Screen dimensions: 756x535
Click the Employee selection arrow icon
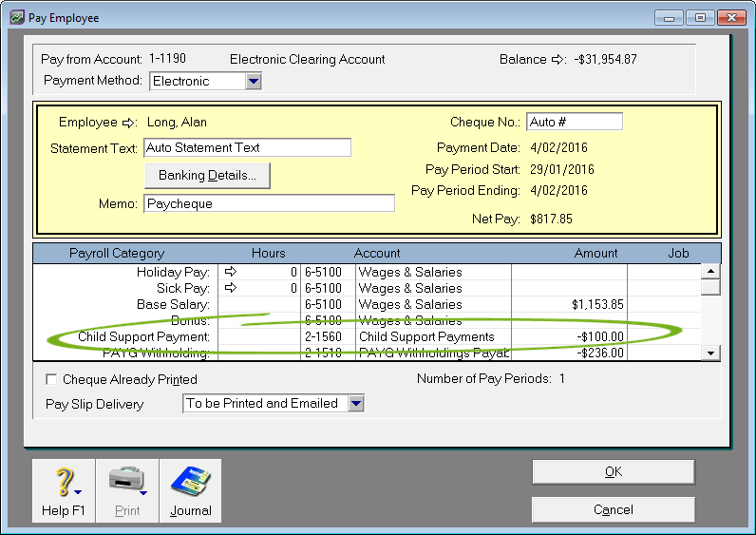129,123
